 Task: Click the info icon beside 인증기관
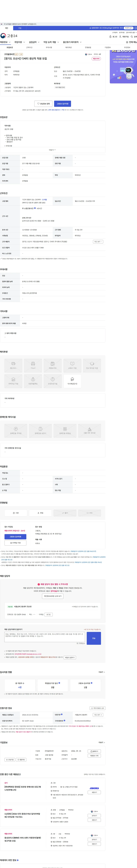62,714
